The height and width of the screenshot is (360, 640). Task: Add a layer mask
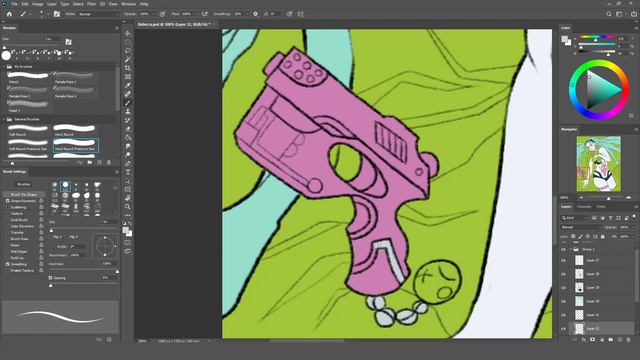(x=593, y=340)
